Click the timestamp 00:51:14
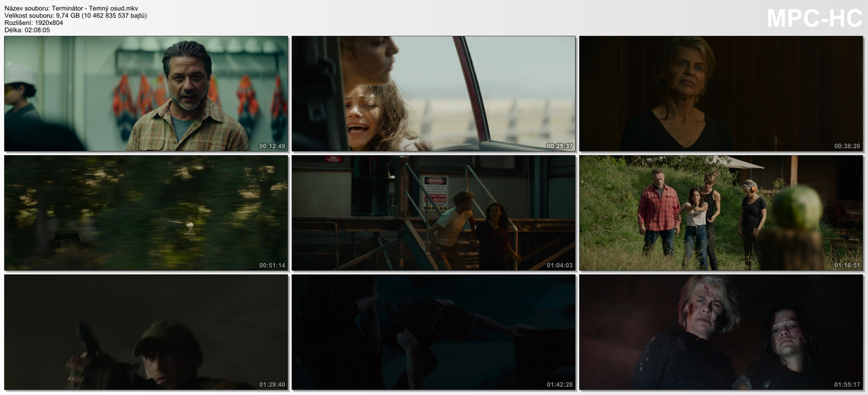Screen dimensions: 868x395 tap(272, 266)
